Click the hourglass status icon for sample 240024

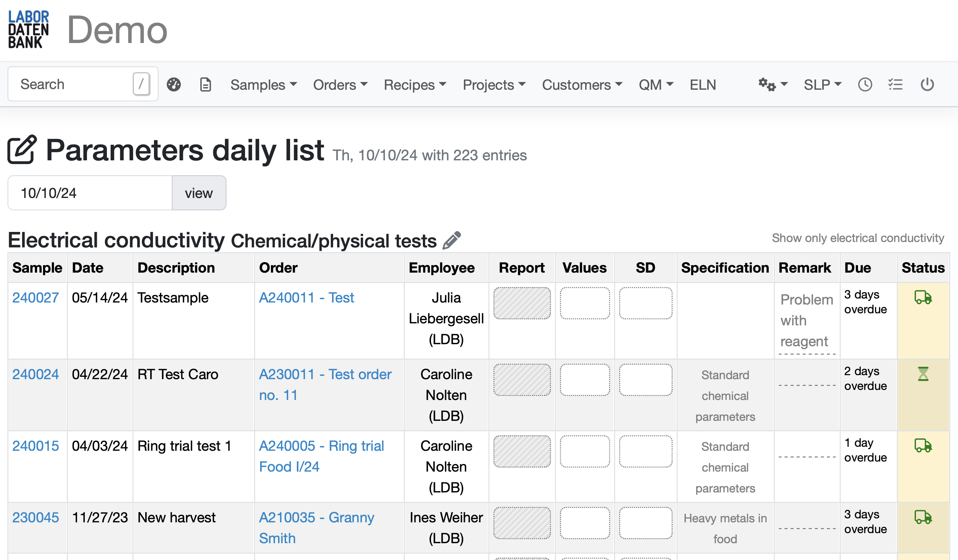923,374
